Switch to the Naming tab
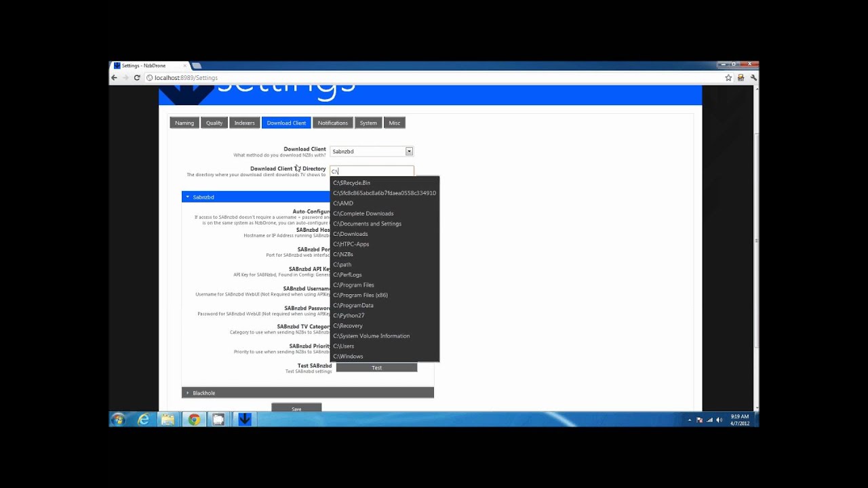Screen dimensions: 868x488 point(184,123)
